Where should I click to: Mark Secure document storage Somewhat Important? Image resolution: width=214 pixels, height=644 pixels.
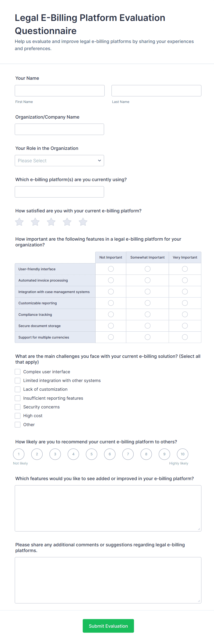coord(148,326)
